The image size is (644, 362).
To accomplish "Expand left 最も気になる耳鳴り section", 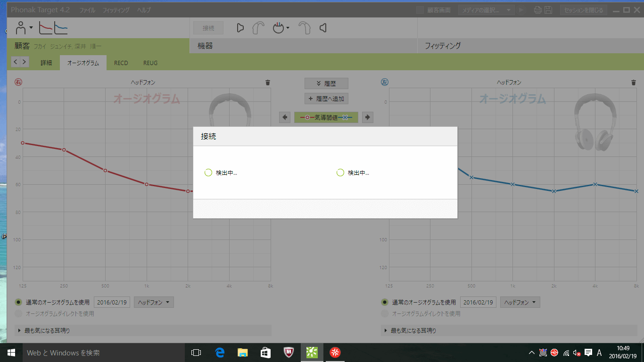I will click(x=510, y=330).
